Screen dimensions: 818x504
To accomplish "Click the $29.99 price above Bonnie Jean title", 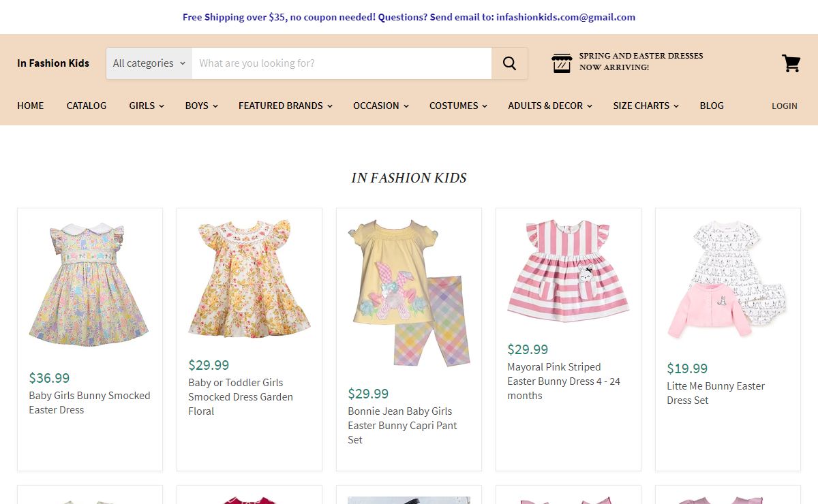I will pos(368,394).
